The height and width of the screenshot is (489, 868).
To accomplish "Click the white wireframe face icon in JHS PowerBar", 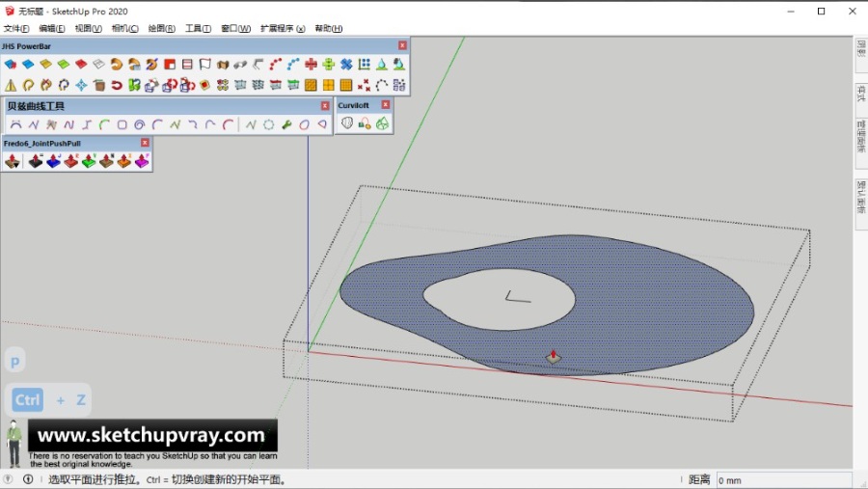I will [99, 65].
